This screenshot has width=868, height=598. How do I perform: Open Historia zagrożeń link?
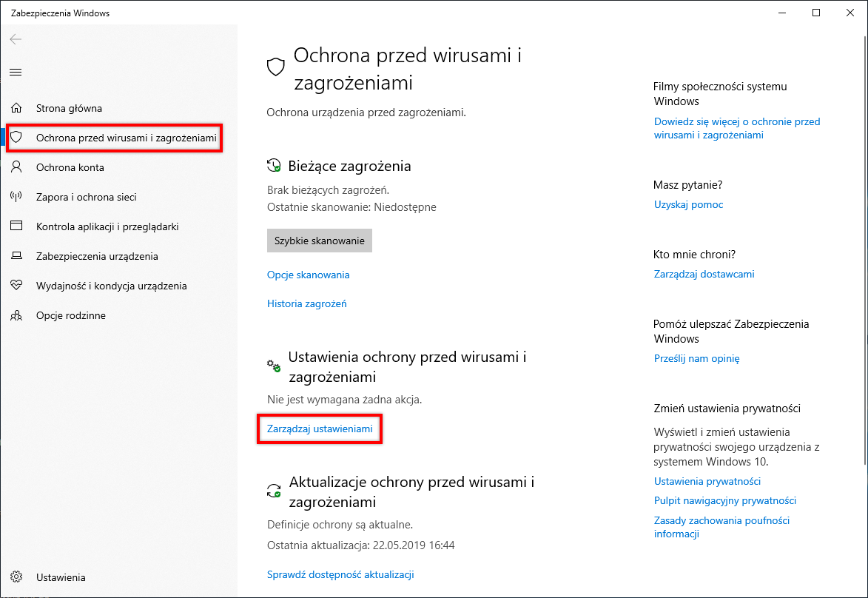pyautogui.click(x=306, y=303)
